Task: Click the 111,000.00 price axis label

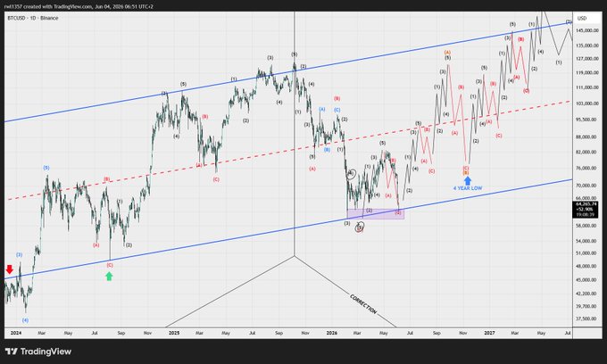Action: coord(586,87)
